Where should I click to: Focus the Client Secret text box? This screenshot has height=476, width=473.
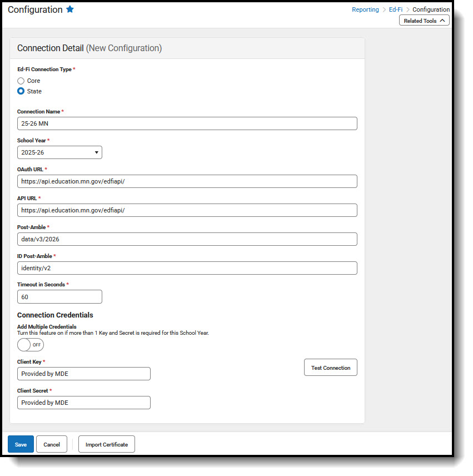click(83, 403)
